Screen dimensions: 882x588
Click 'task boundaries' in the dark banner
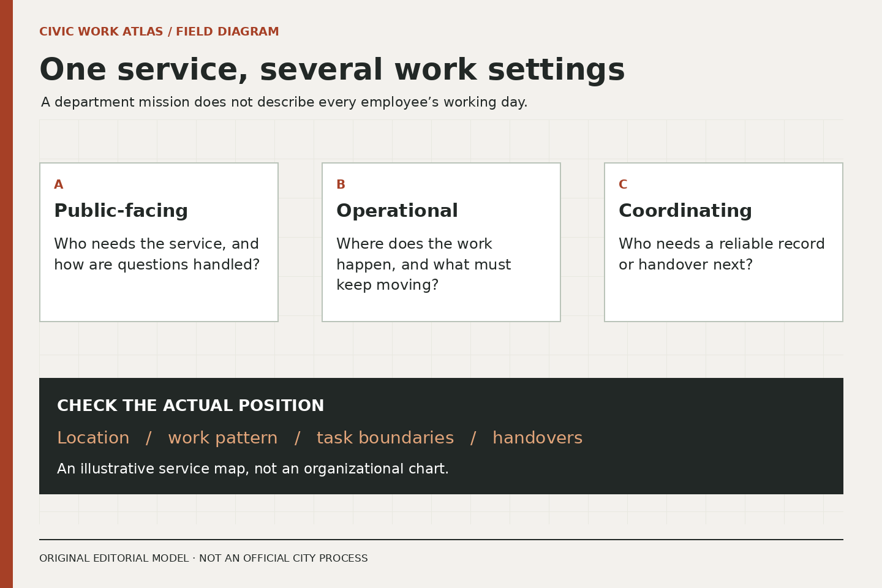(385, 438)
